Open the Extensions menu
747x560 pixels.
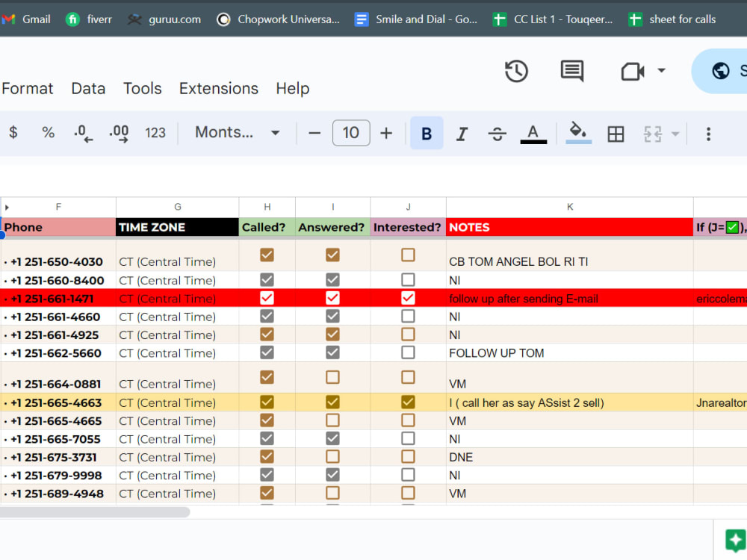click(x=219, y=89)
